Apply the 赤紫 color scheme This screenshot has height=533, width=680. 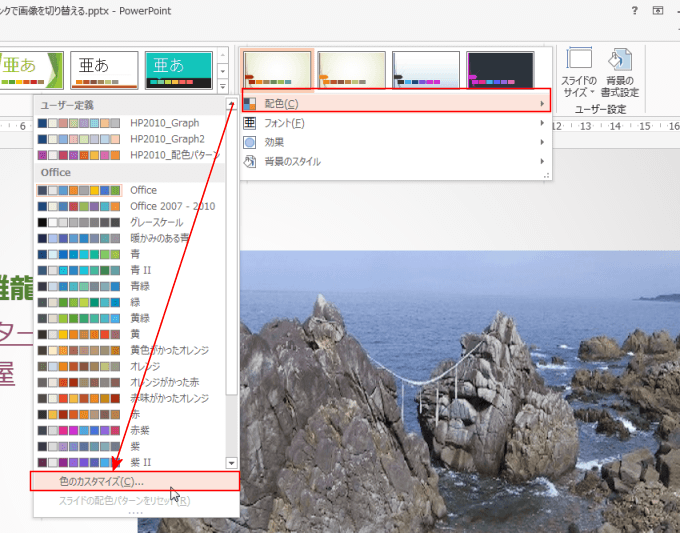(x=130, y=431)
